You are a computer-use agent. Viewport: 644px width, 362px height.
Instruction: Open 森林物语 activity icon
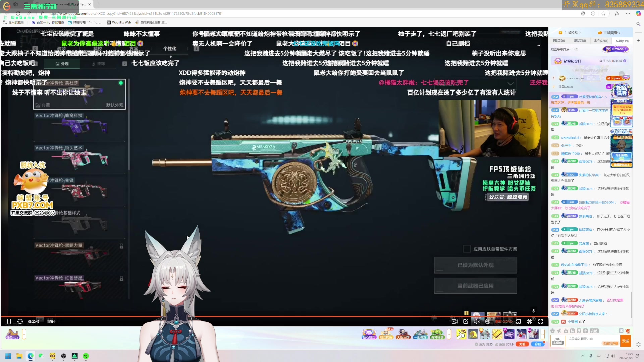tap(437, 334)
